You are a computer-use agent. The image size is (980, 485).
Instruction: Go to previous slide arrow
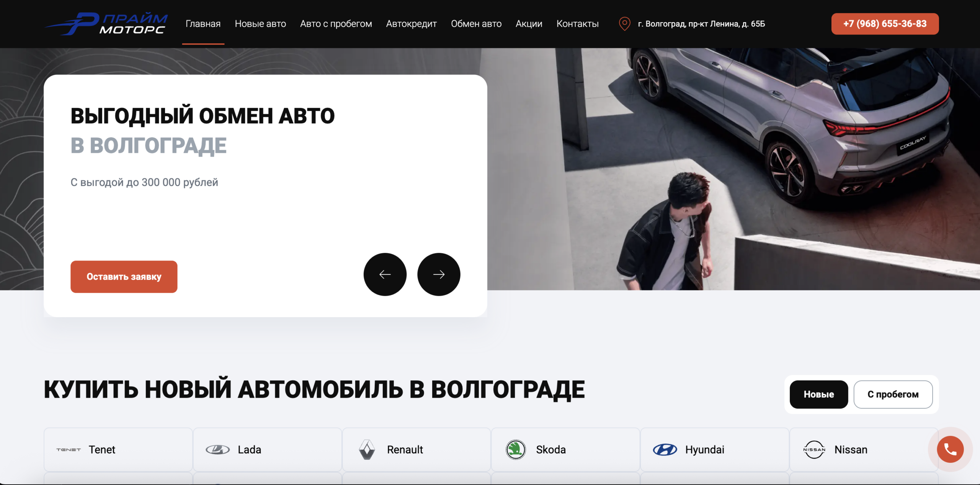click(x=385, y=274)
